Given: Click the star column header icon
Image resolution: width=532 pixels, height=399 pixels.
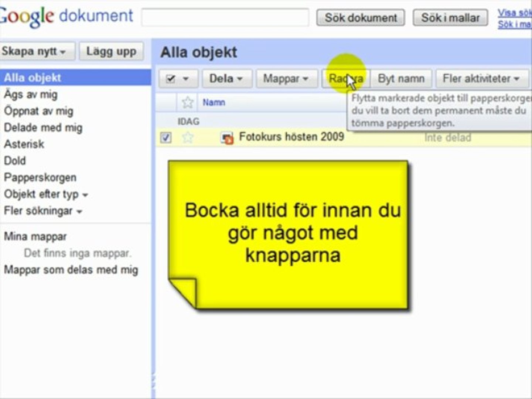Looking at the screenshot, I should point(188,102).
